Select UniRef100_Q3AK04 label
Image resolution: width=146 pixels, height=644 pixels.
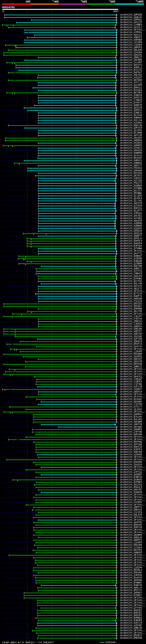tap(131, 95)
